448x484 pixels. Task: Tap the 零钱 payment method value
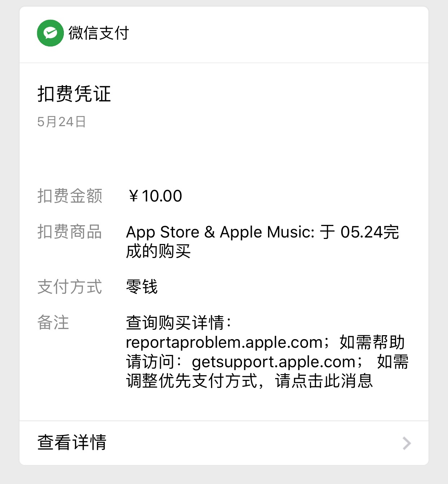tap(142, 287)
